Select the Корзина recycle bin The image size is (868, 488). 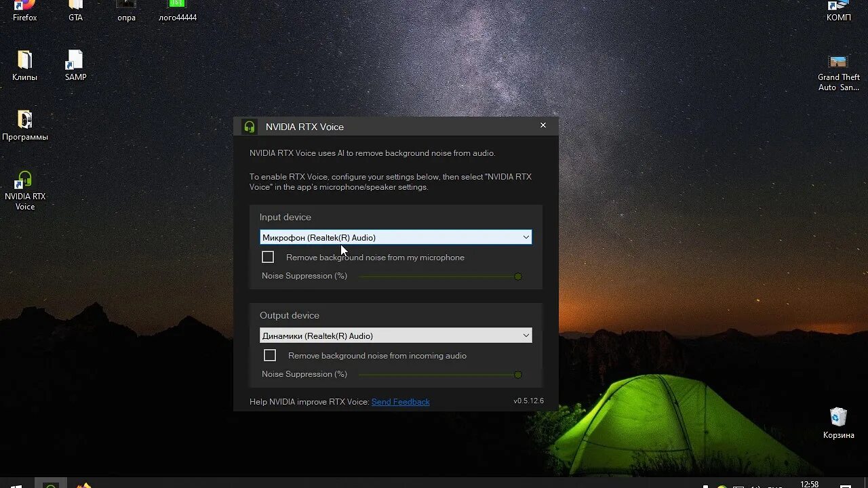[x=838, y=424]
